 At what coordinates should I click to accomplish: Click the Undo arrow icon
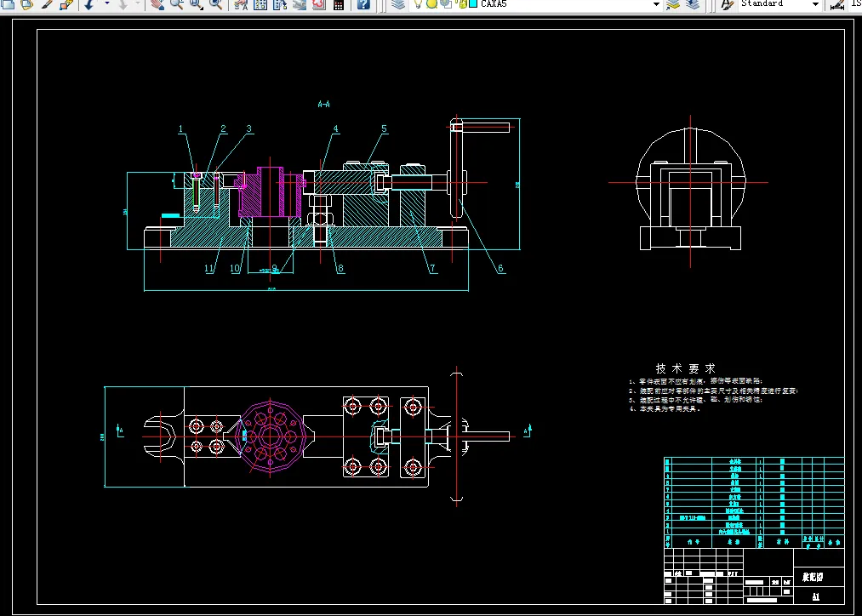tap(88, 4)
